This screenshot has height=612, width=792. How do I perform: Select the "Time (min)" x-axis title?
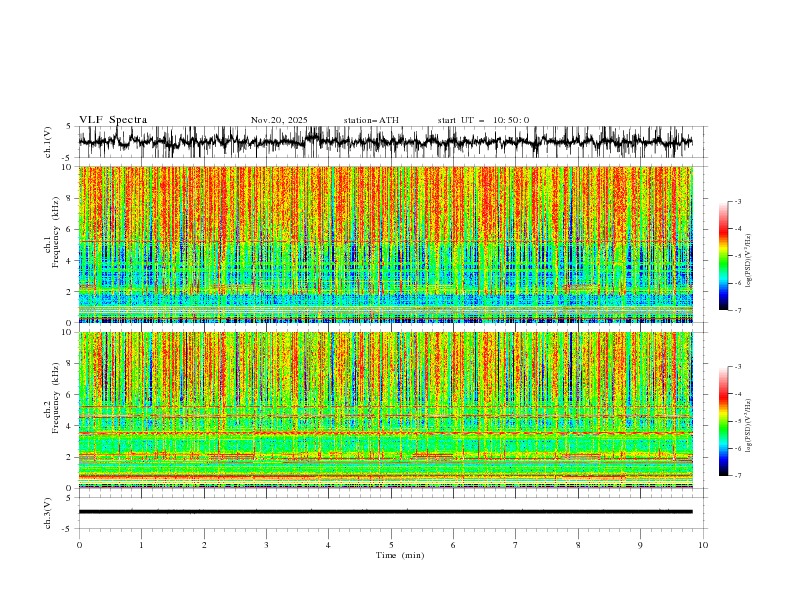[x=400, y=555]
